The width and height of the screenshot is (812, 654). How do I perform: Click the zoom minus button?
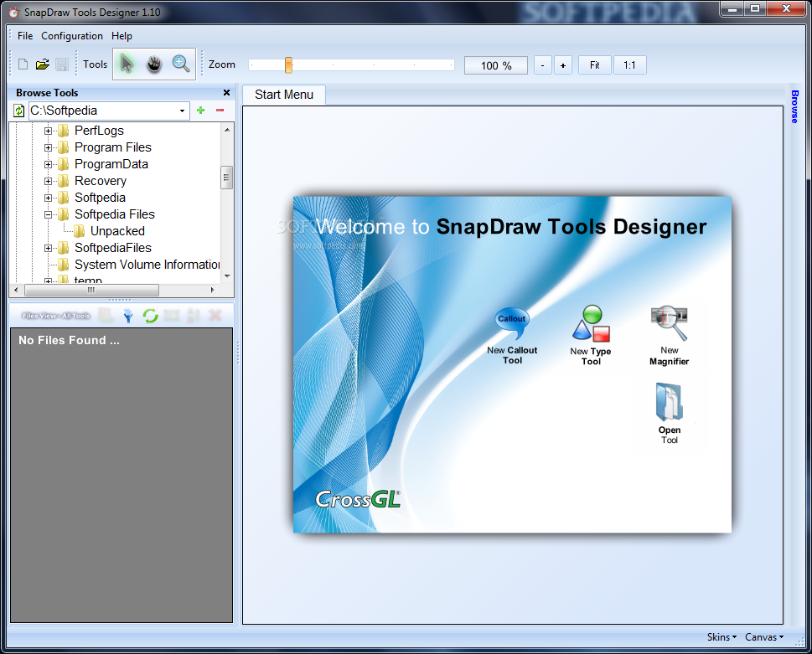point(542,65)
